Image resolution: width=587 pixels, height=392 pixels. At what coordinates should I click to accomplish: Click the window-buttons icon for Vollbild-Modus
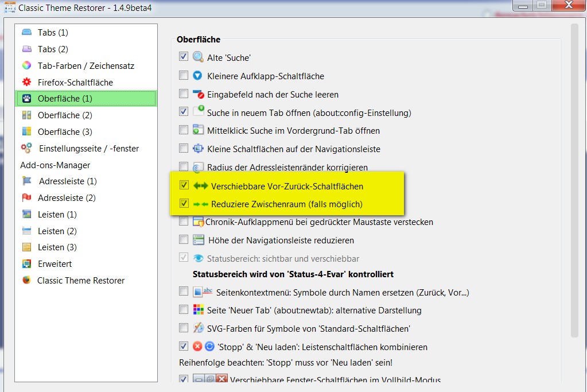[x=210, y=379]
